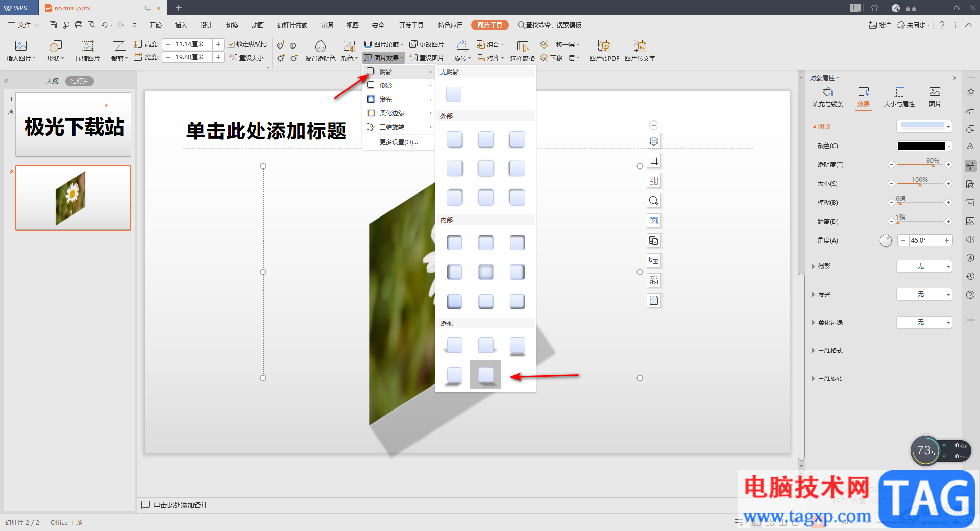Screen dimensions: 980x531
Task: Open the 阴影 shadow submenu item
Action: point(399,72)
